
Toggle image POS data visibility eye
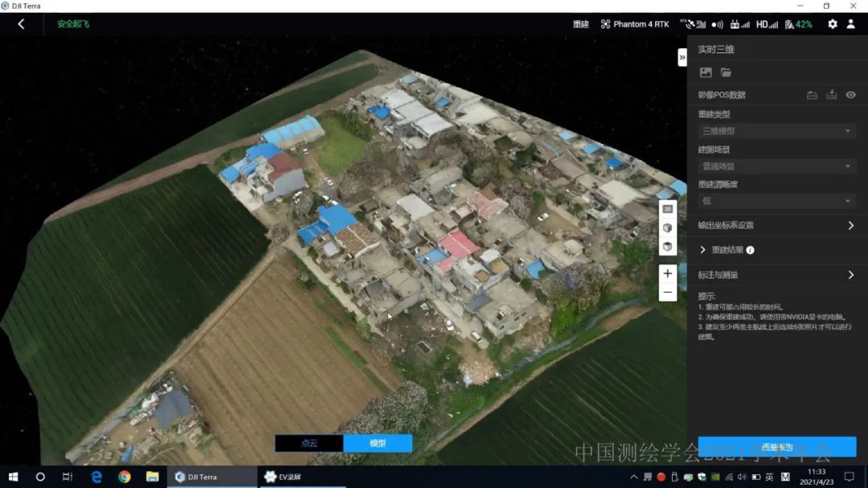(850, 95)
